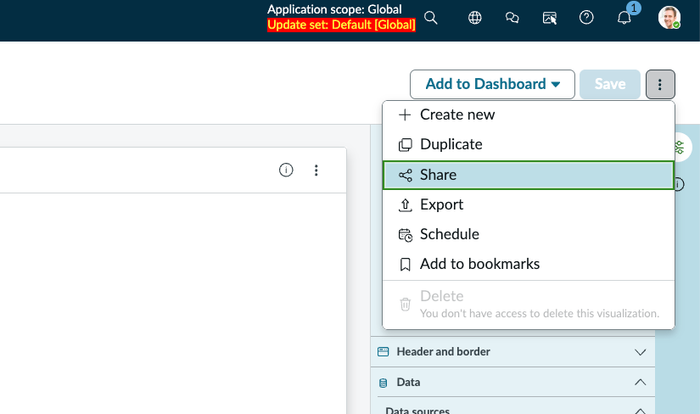Select Share from the menu
700x414 pixels.
click(x=528, y=175)
